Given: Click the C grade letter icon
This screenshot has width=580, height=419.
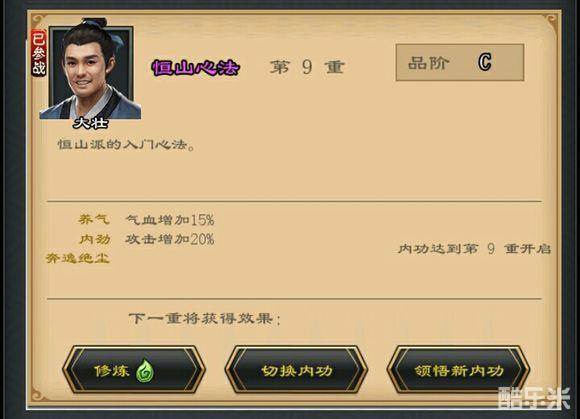Looking at the screenshot, I should (x=485, y=62).
